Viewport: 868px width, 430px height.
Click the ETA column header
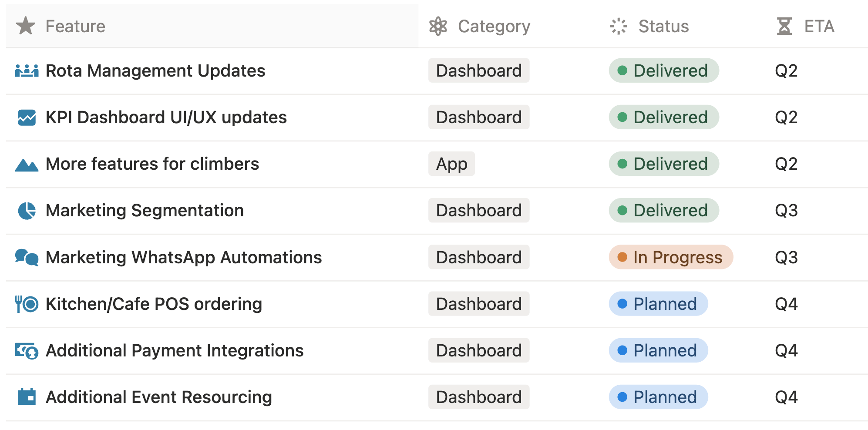click(x=818, y=26)
